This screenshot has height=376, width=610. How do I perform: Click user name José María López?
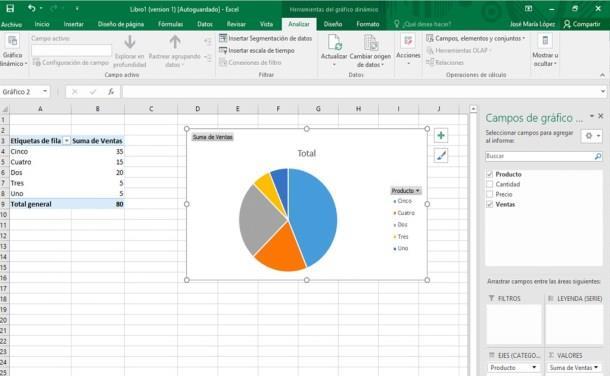coord(532,24)
